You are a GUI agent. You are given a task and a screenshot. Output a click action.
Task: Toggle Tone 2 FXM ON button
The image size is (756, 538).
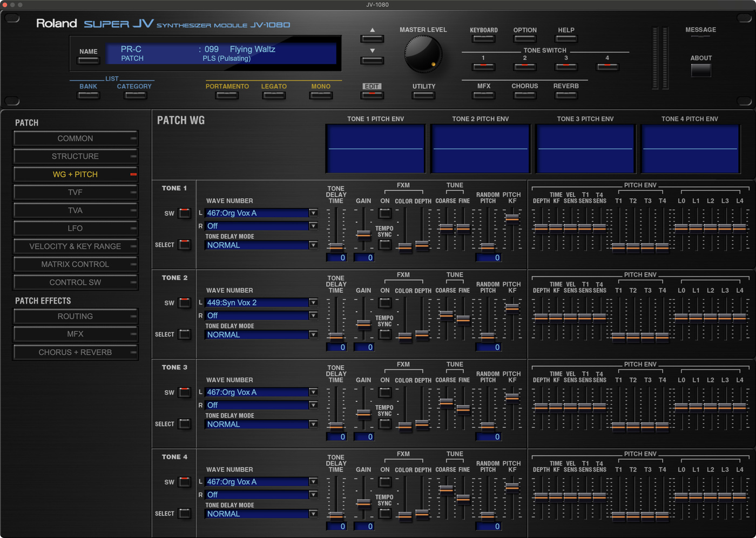(385, 302)
